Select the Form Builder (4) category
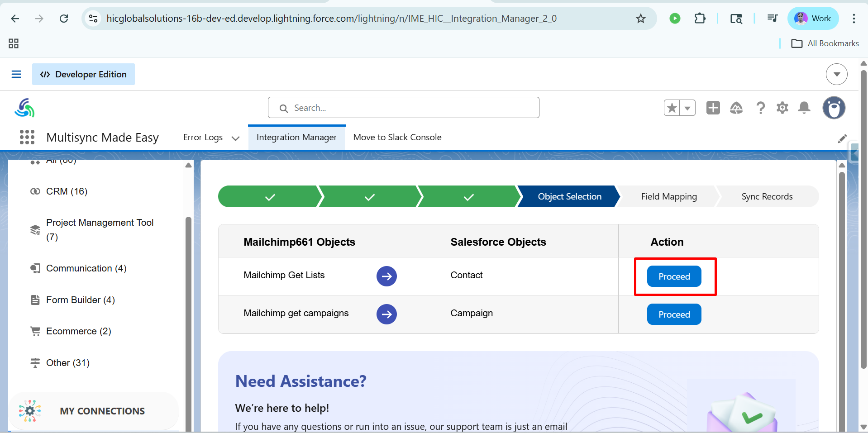This screenshot has height=433, width=868. pyautogui.click(x=80, y=300)
